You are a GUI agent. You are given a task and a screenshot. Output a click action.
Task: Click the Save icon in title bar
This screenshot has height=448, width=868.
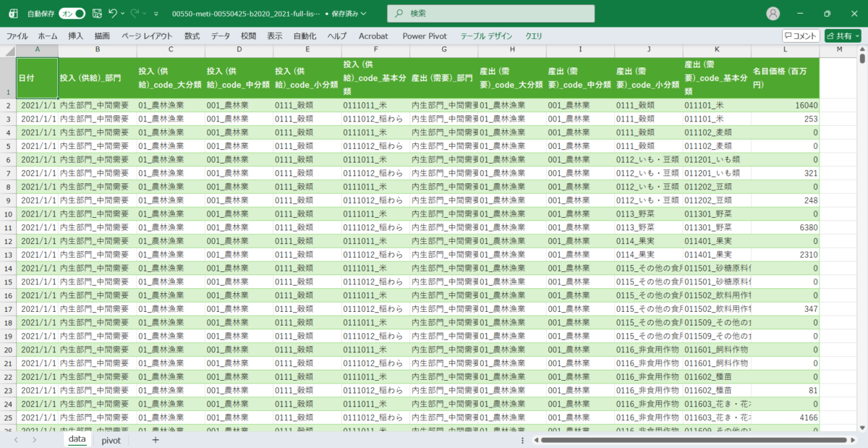(97, 14)
